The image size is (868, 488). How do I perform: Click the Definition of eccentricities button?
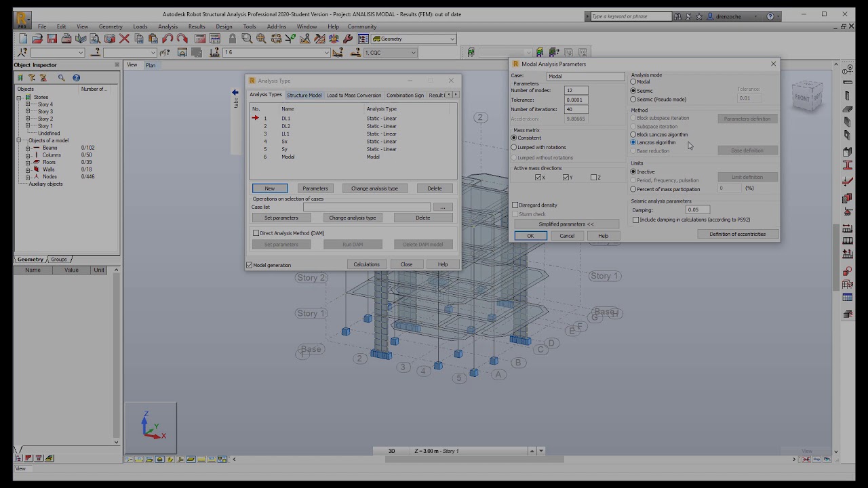click(x=737, y=234)
